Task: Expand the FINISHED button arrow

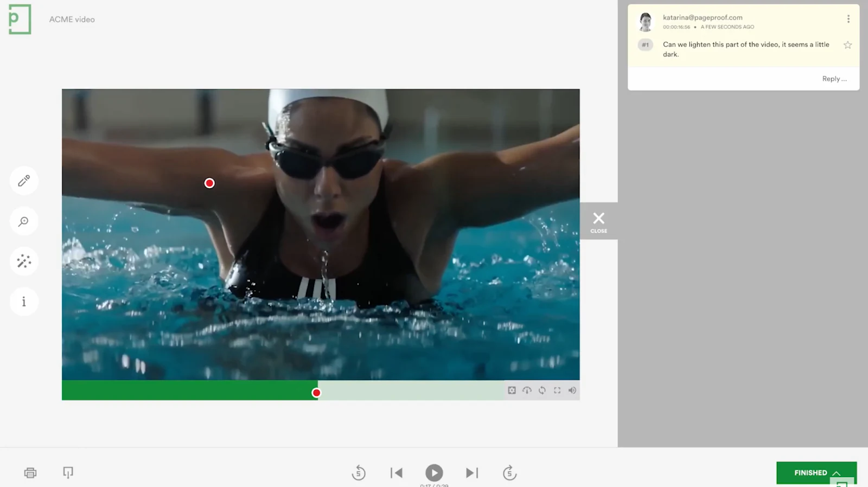Action: [837, 473]
